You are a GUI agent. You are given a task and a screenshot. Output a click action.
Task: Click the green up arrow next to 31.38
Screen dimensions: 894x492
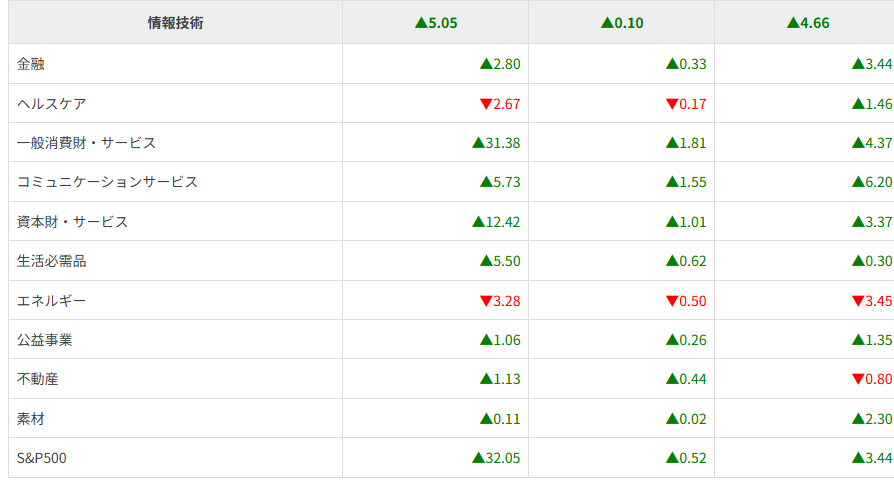tap(478, 143)
